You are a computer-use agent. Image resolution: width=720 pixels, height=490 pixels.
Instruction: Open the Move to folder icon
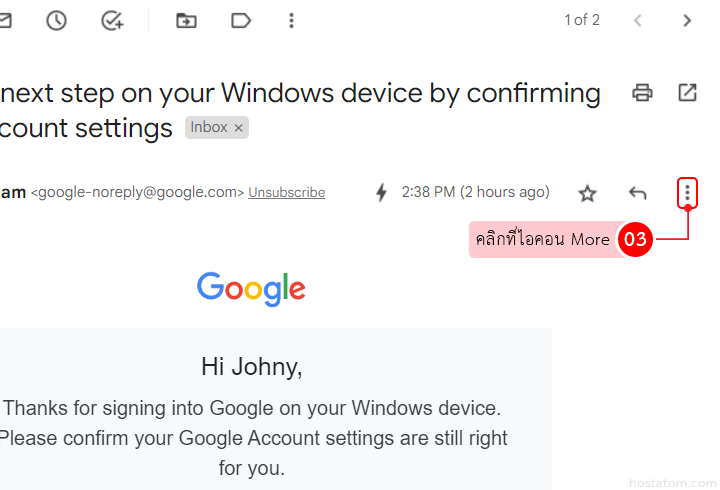tap(186, 20)
